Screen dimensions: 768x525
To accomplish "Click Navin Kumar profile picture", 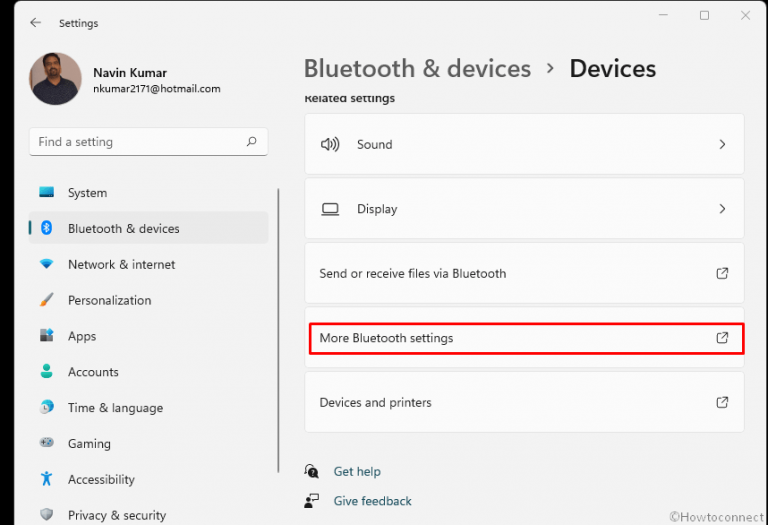I will pyautogui.click(x=55, y=79).
